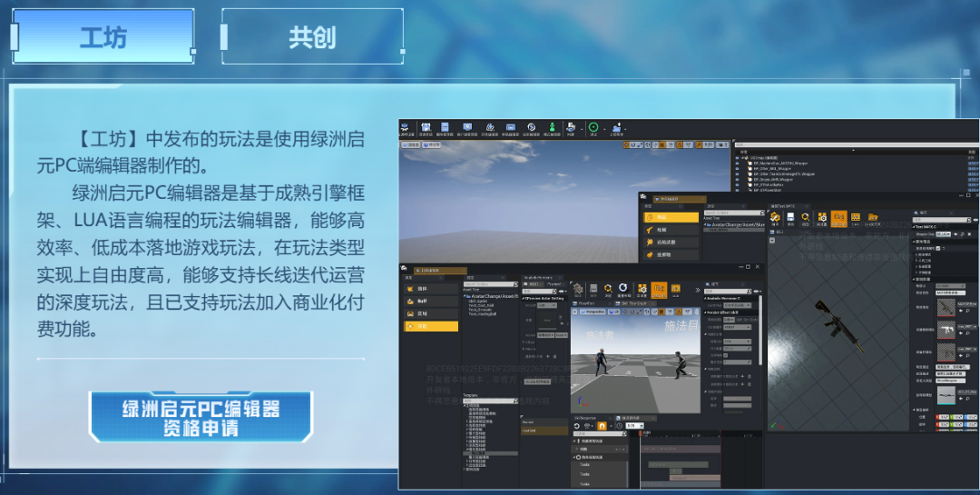Click skill details panel vertical scrollbar
980x495 pixels.
[760, 330]
